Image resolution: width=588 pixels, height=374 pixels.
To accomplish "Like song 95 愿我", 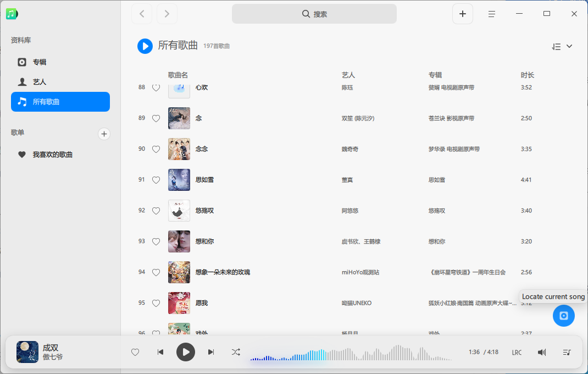I will coord(156,303).
